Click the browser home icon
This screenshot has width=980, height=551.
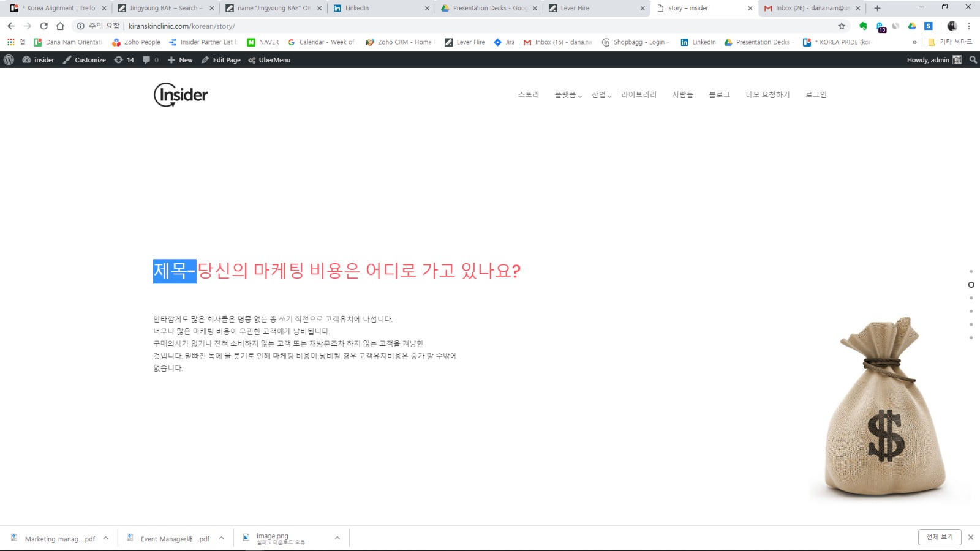pyautogui.click(x=60, y=26)
